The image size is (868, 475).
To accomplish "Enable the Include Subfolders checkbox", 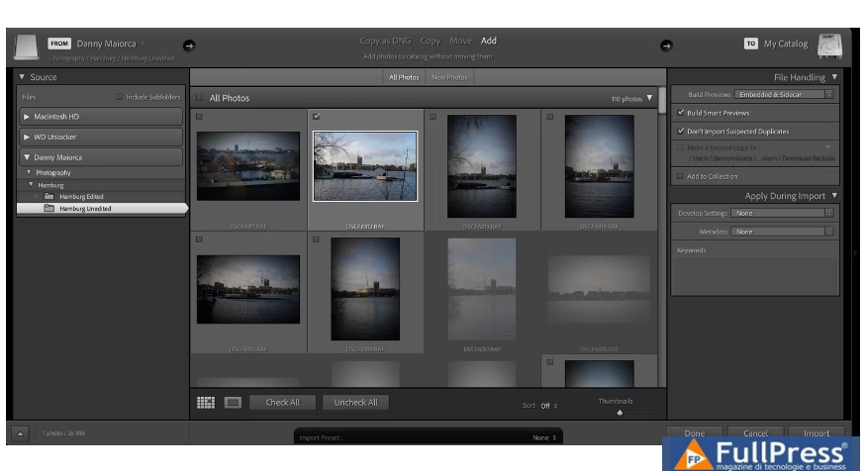I will [x=120, y=97].
